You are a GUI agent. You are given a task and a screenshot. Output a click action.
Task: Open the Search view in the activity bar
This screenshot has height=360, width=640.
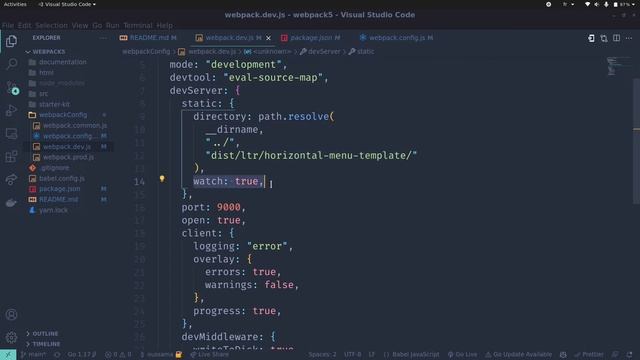coord(12,64)
